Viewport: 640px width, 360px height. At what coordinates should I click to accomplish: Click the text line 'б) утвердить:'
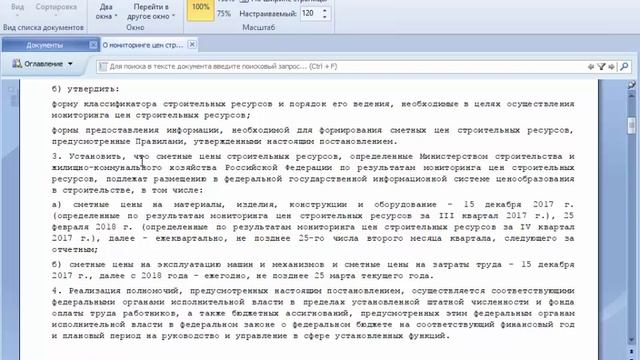[86, 89]
